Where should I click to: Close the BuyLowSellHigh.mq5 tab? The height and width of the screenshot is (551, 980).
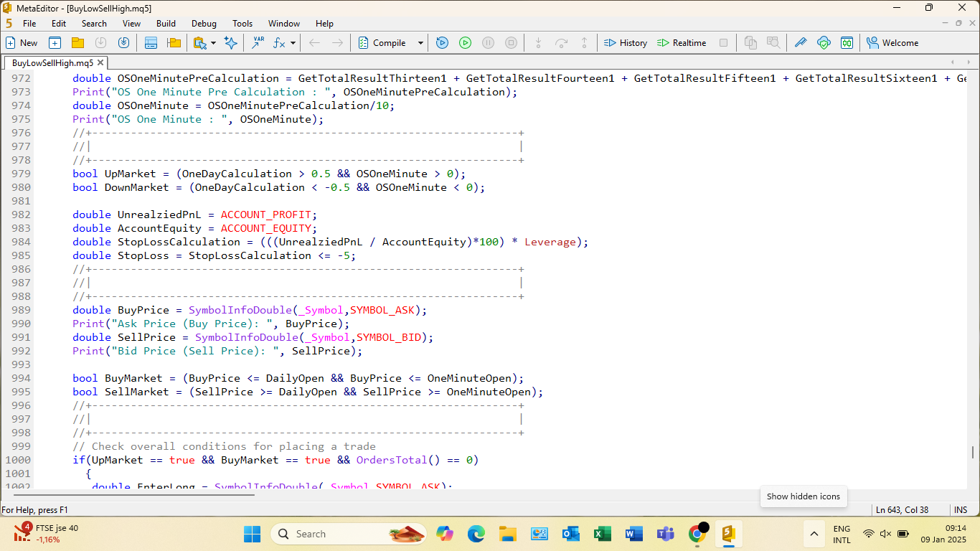(101, 62)
